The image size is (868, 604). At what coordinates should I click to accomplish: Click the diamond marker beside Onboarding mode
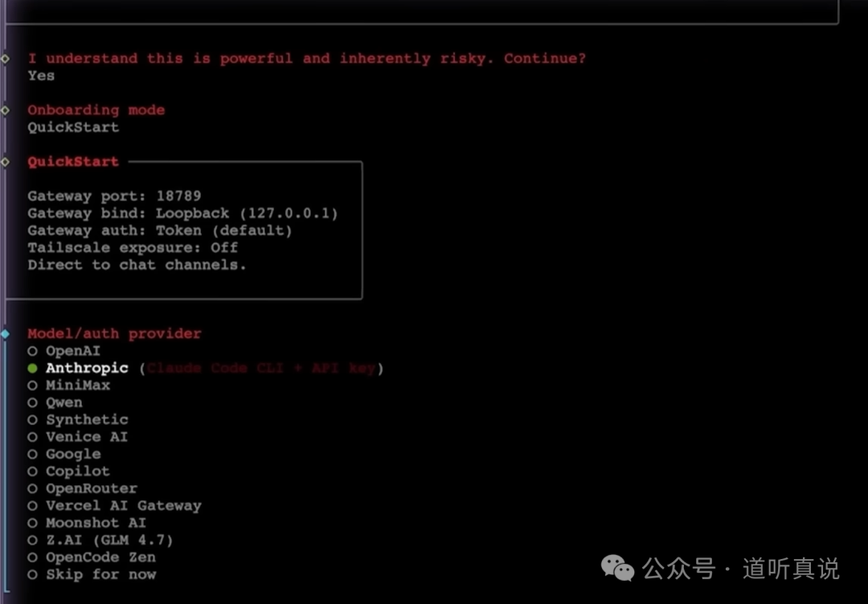6,110
